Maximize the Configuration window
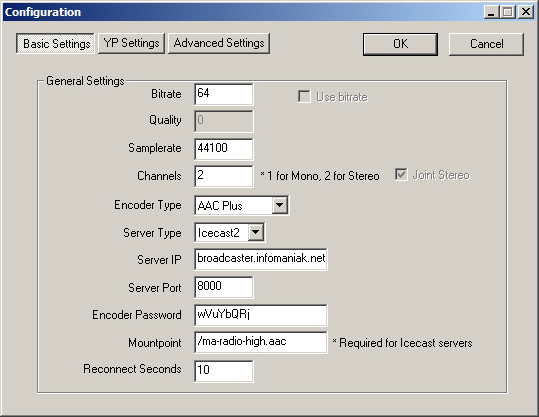Screen dimensions: 539x417 (x=508, y=12)
